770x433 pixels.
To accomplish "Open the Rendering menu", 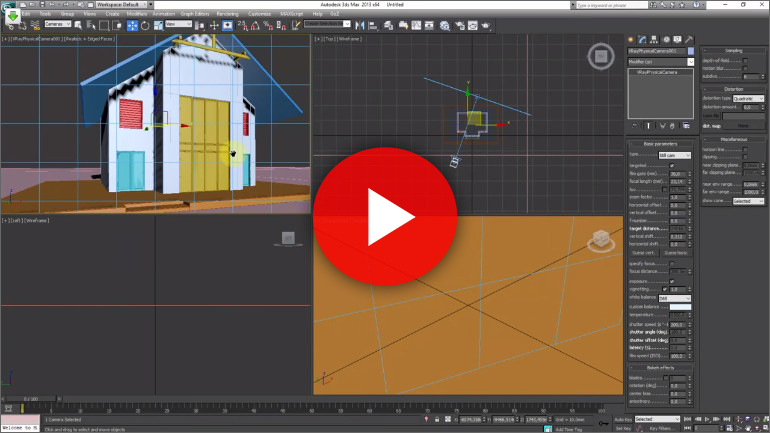I will coord(227,14).
